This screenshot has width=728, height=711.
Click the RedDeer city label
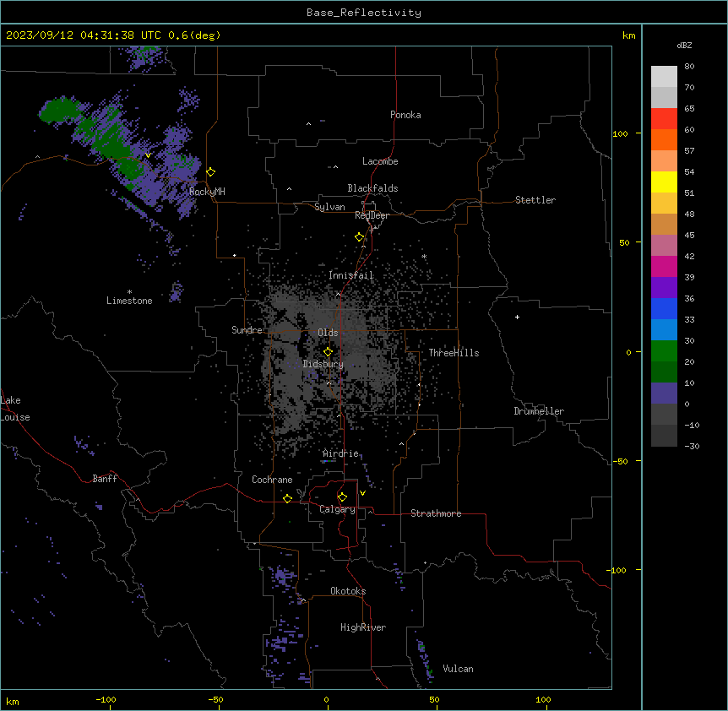pos(372,215)
